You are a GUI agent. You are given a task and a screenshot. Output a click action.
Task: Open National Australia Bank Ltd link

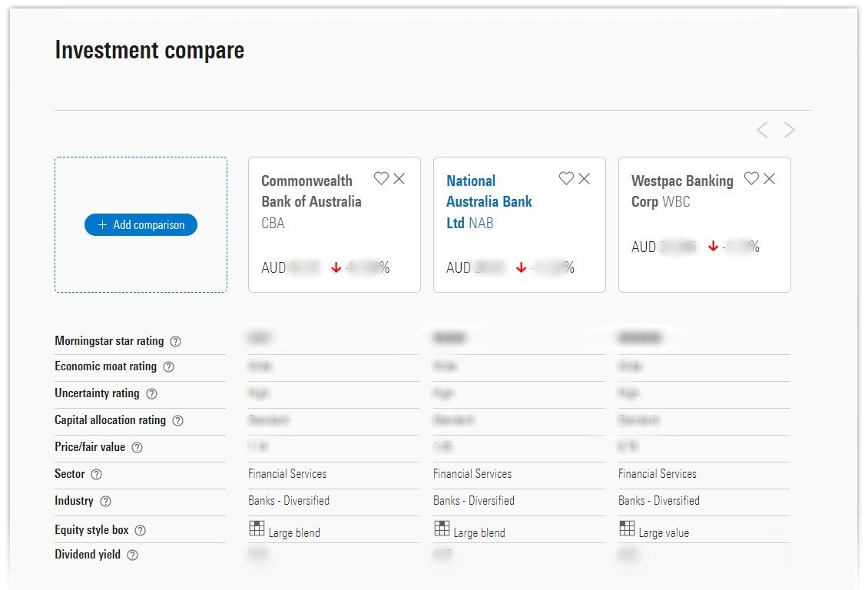pyautogui.click(x=489, y=201)
